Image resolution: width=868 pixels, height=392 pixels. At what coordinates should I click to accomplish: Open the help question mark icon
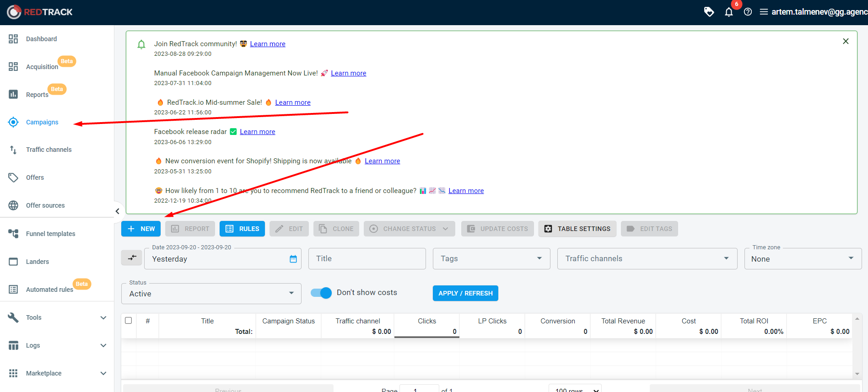click(x=748, y=12)
